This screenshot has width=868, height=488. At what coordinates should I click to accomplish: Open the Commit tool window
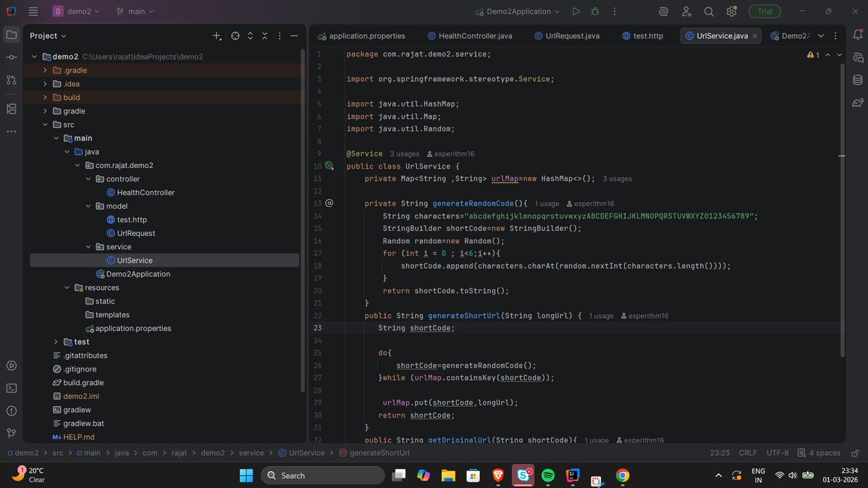point(11,57)
